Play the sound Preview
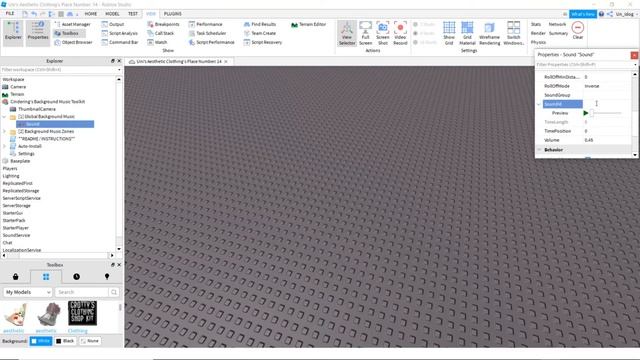 [586, 113]
